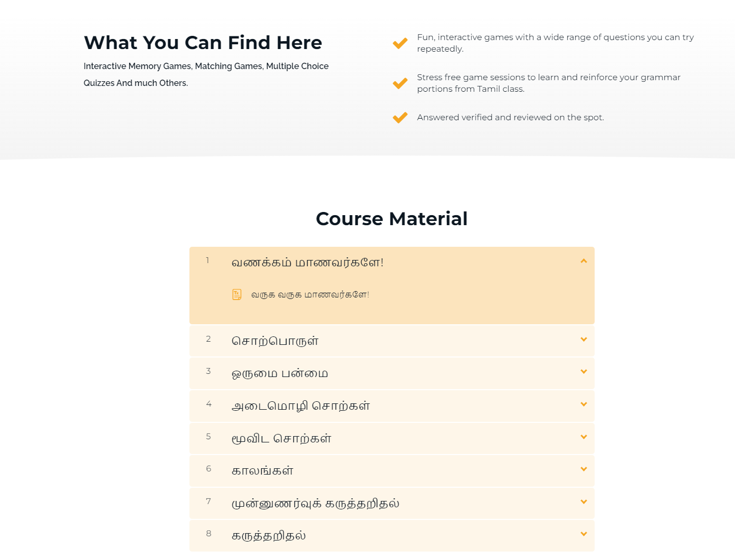
Task: Select the அடைமொழி சொற்கள் section title
Action: coord(301,406)
